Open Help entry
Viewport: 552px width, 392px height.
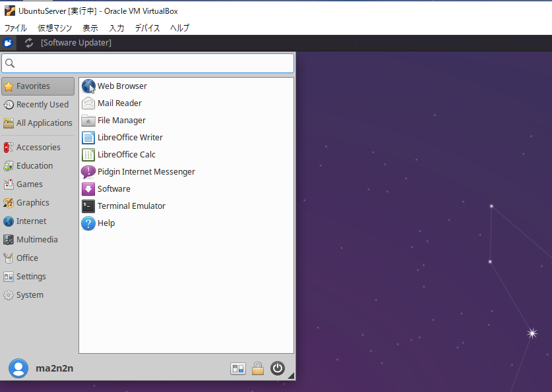186,223
